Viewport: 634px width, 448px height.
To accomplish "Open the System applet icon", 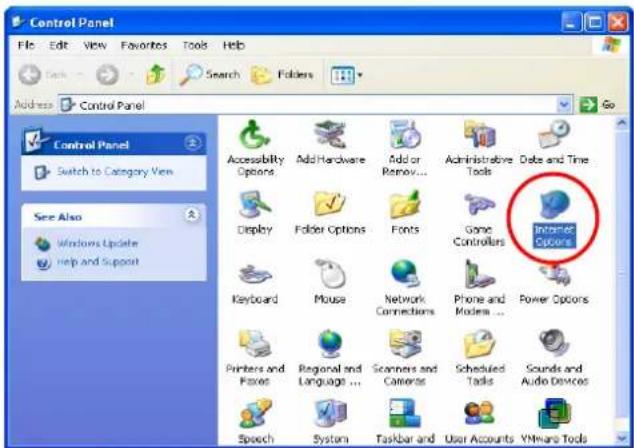I will [x=330, y=421].
